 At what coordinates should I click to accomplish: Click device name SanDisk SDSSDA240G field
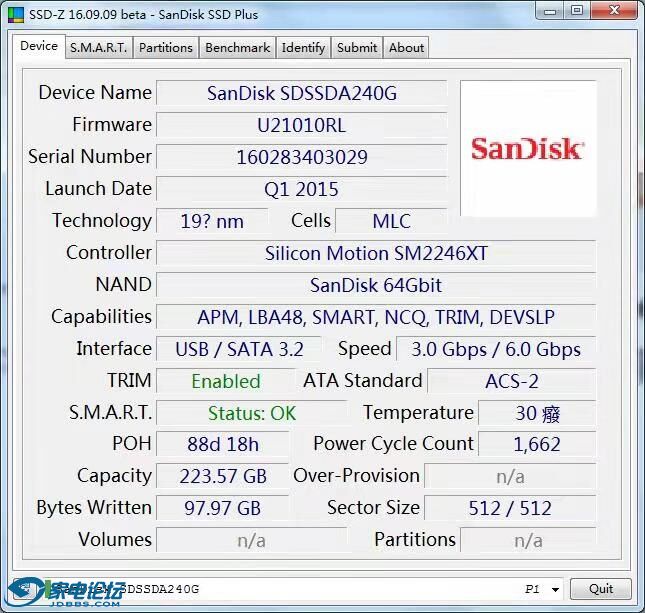(302, 93)
